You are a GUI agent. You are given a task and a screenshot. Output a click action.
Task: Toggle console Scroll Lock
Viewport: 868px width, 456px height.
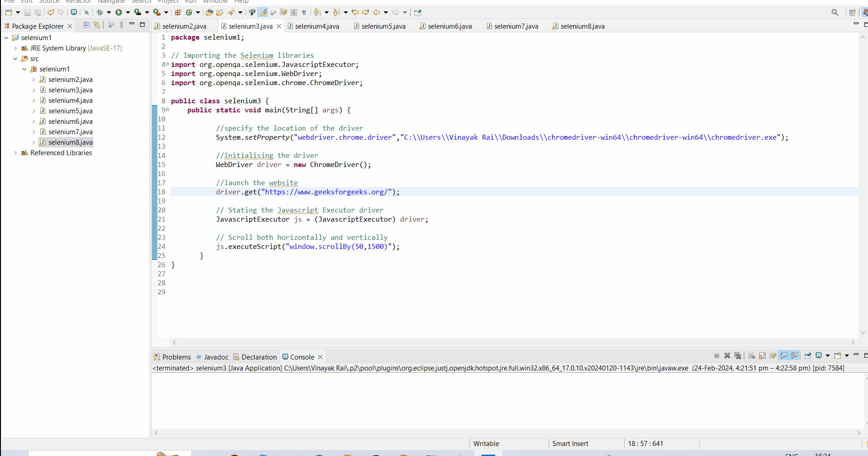pos(762,355)
